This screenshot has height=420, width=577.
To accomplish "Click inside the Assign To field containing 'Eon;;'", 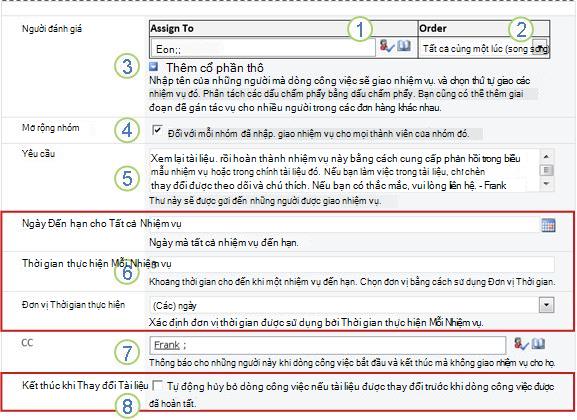I will [263, 48].
